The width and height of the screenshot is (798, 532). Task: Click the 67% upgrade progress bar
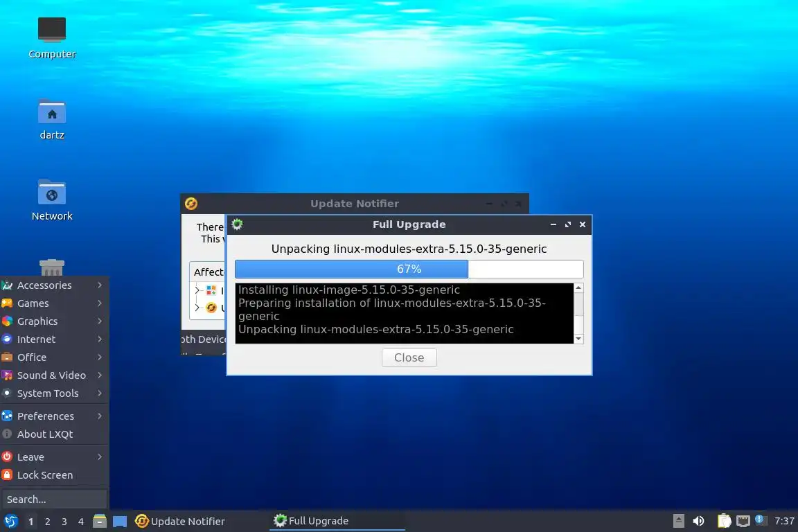pos(409,269)
